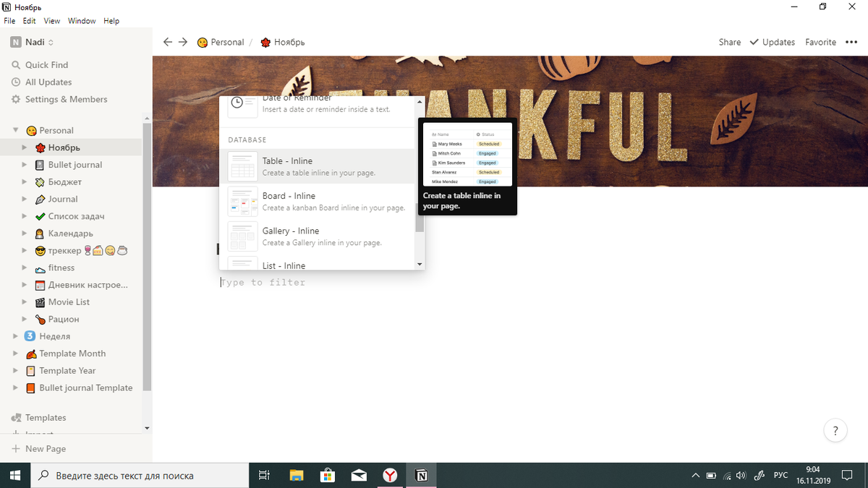Screen dimensions: 868x488
Task: Select the Table - Inline icon
Action: 242,166
